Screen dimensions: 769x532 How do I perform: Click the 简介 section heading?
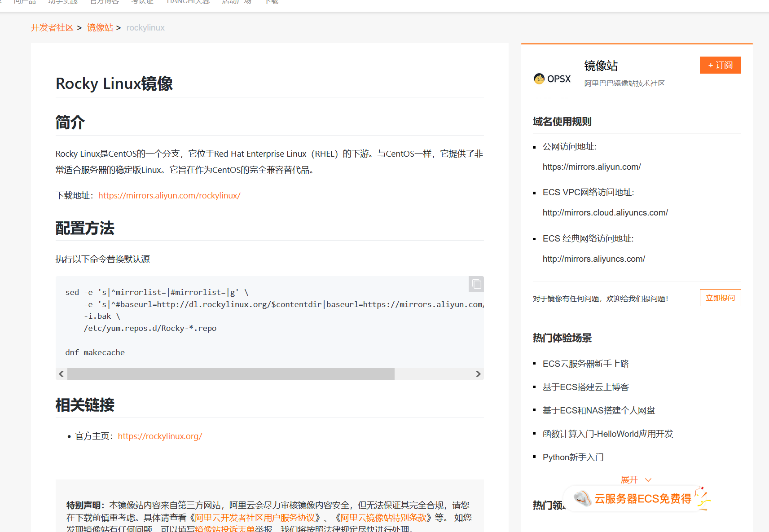(x=70, y=122)
